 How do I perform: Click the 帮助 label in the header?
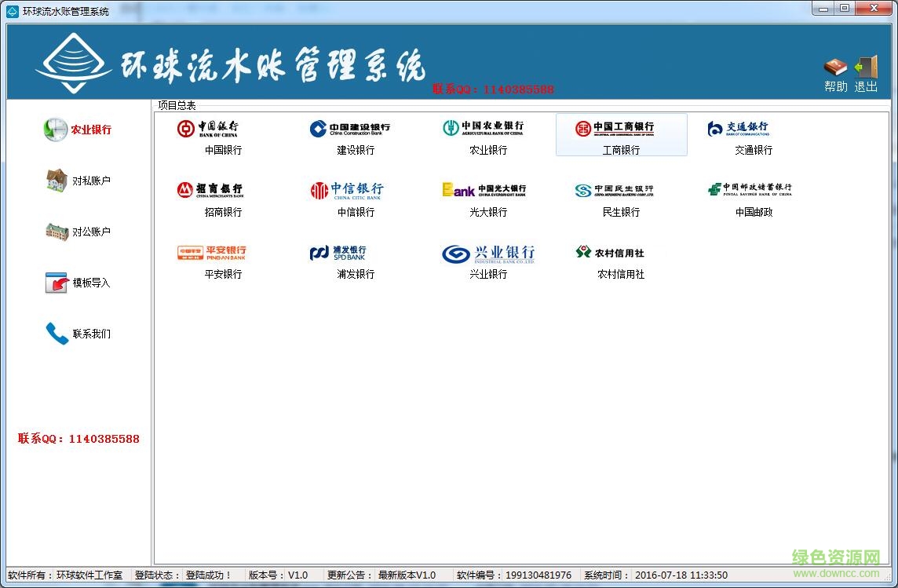[835, 86]
